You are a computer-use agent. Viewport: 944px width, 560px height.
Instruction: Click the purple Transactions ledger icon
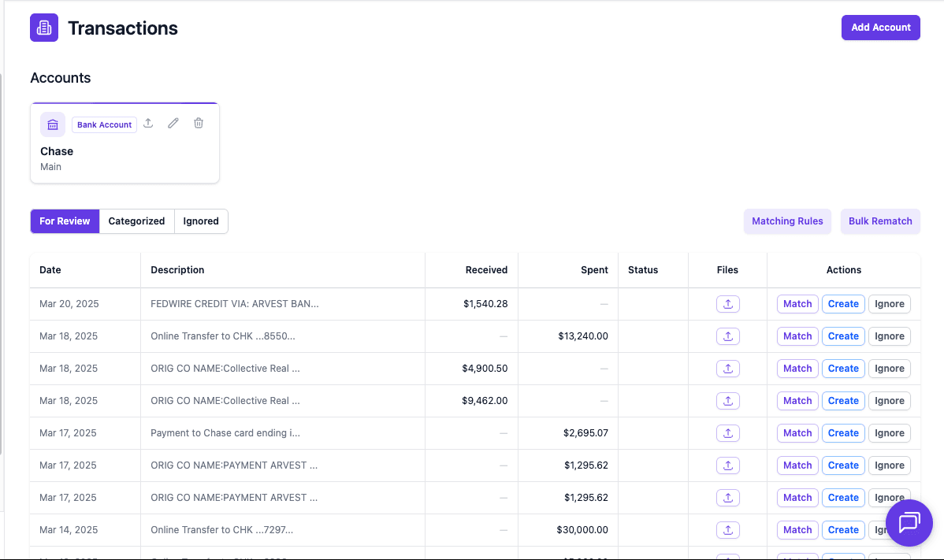click(x=43, y=28)
